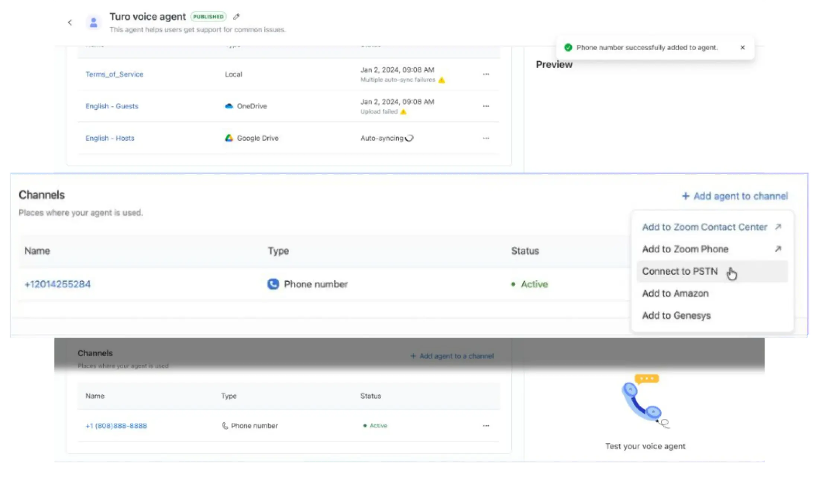Screen dimensions: 819x504
Task: Click the Google Drive icon
Action: click(229, 138)
